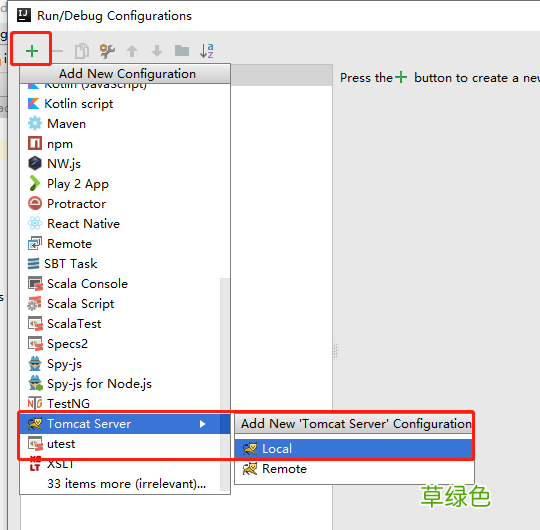Open the Edit Defaults wrench icon

(107, 51)
